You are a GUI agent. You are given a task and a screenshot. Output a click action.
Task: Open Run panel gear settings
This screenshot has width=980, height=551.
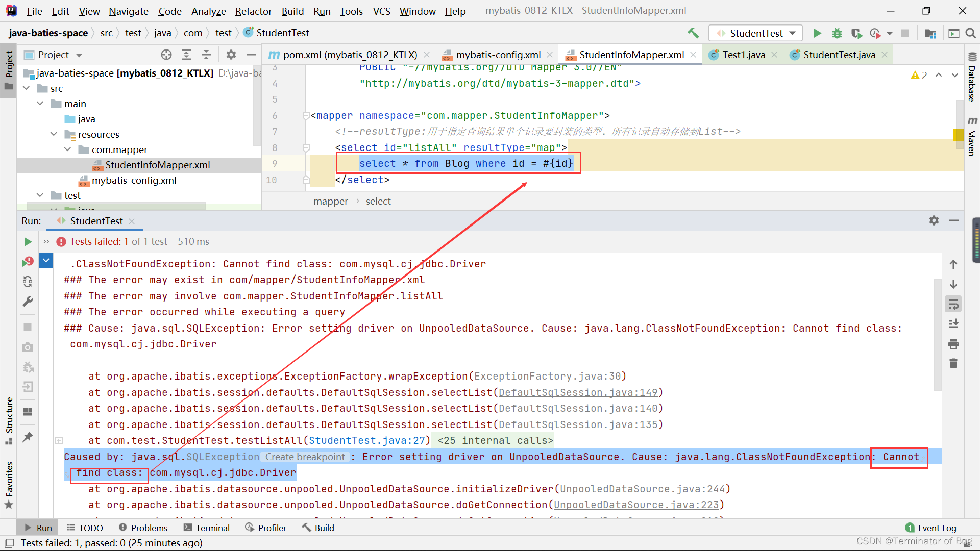coord(934,220)
